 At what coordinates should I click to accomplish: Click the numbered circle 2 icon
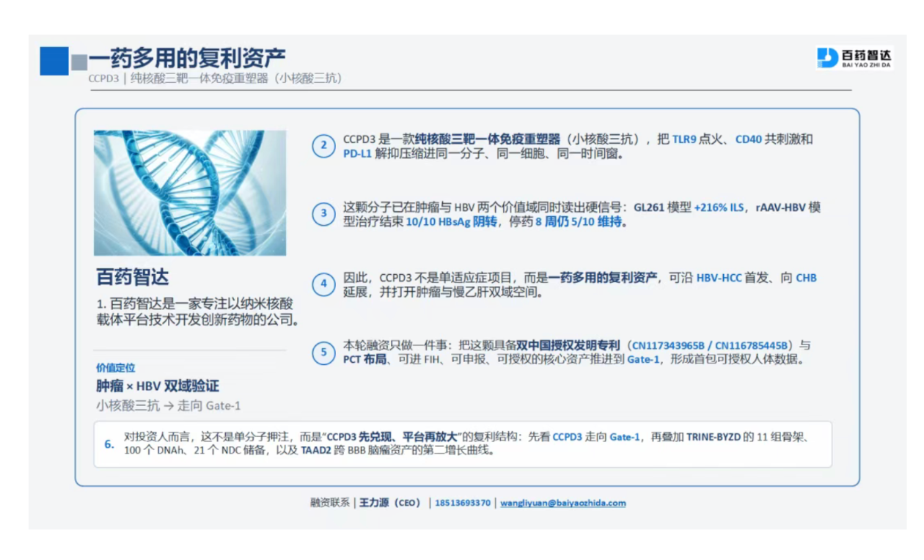click(323, 145)
